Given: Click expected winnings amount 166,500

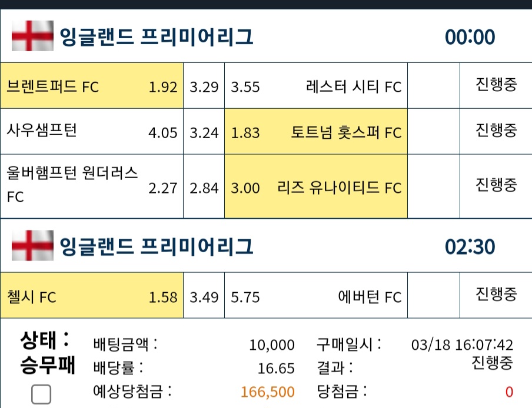Looking at the screenshot, I should pos(268,392).
